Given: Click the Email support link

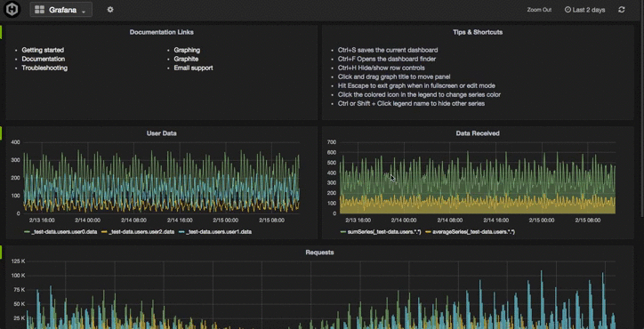Looking at the screenshot, I should [193, 68].
